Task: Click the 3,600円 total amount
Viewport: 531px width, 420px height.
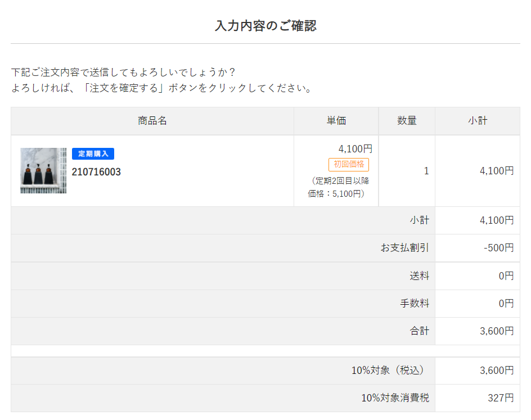Action: pos(497,331)
